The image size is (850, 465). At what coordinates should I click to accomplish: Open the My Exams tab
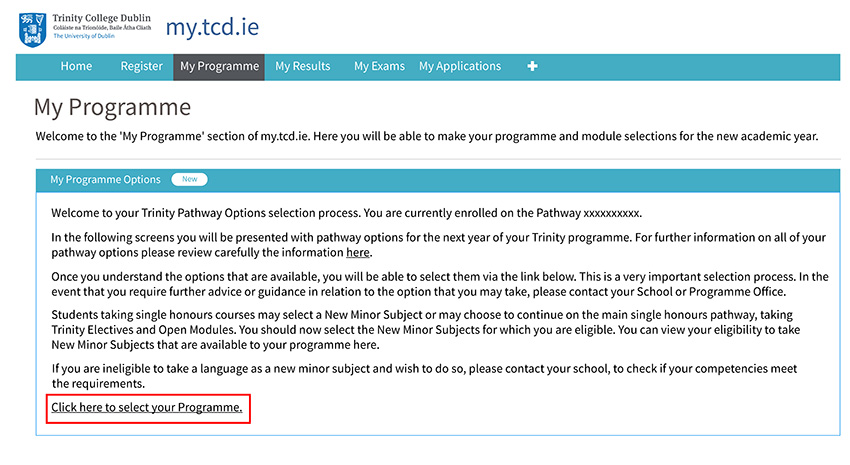click(379, 66)
